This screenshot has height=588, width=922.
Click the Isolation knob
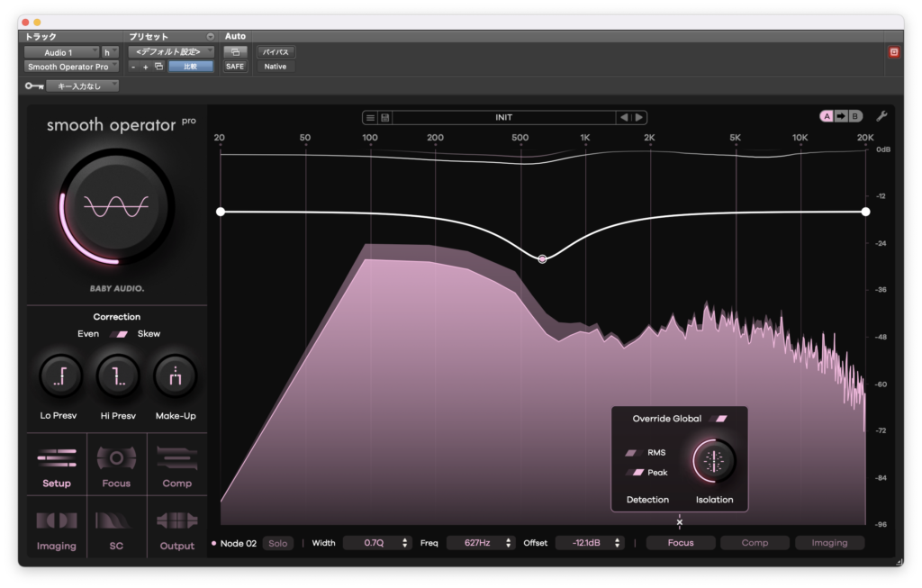714,461
